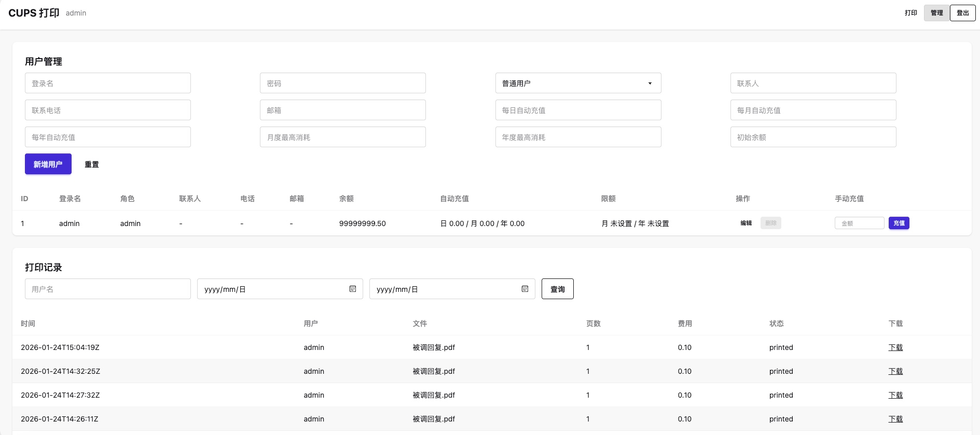
Task: Download the file printed at 2026-01-24T15:04:19Z
Action: [895, 347]
